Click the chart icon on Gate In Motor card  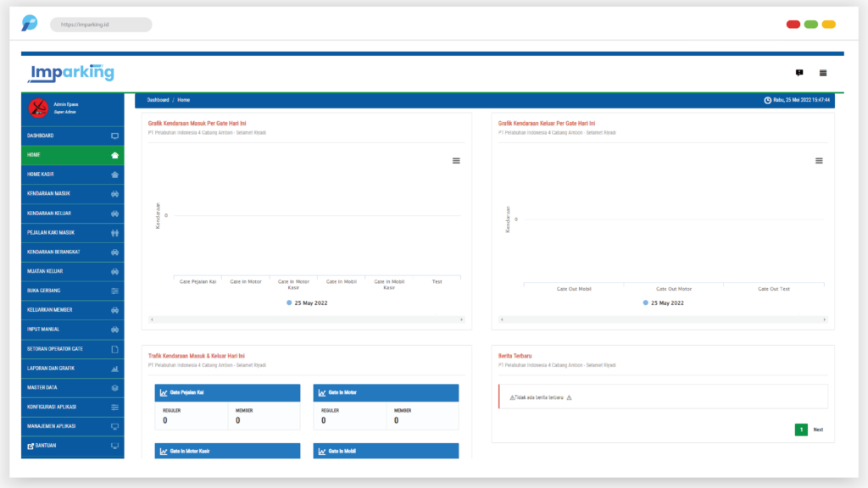click(x=321, y=393)
